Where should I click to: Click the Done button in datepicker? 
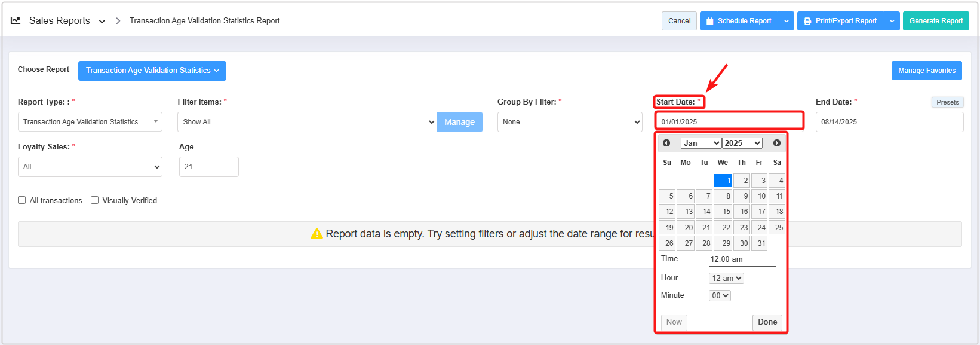[x=767, y=322]
